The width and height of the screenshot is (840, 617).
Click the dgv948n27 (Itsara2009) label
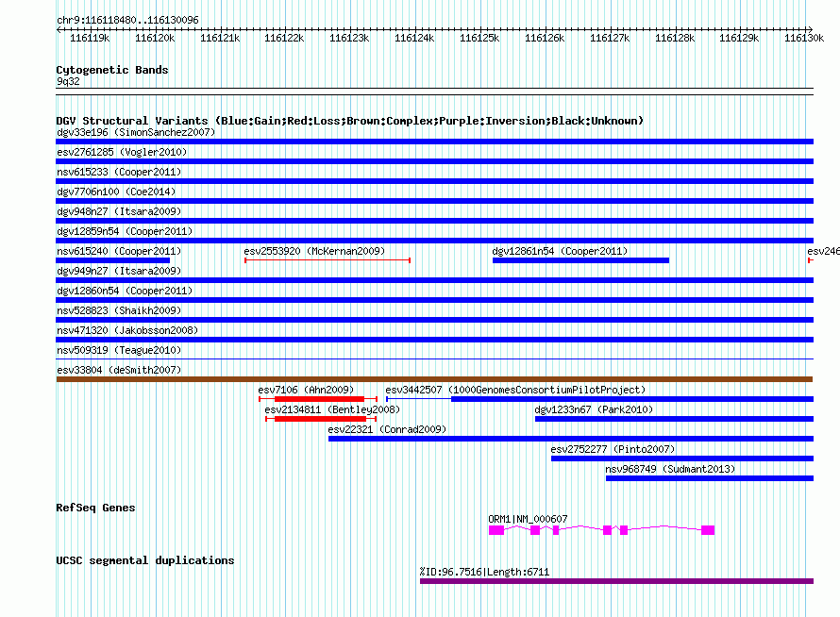[119, 211]
